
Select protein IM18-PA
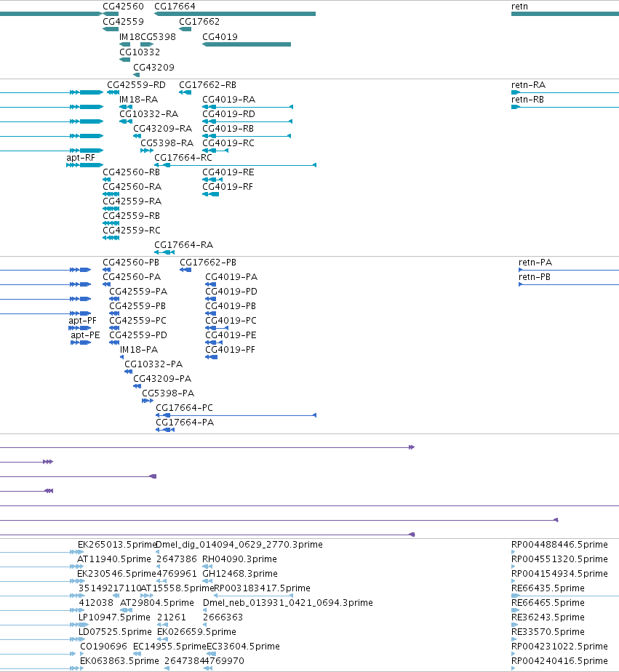tap(139, 350)
